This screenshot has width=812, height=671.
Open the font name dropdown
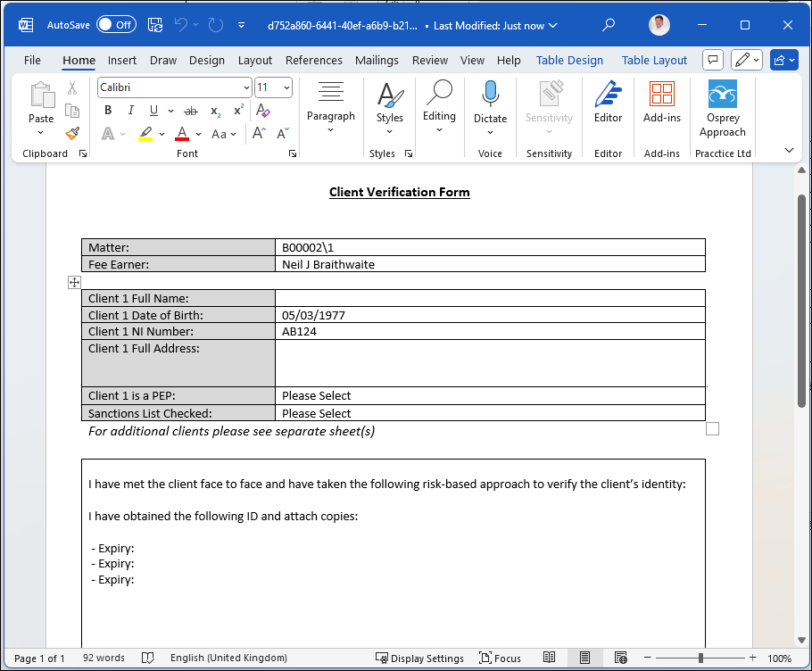click(x=246, y=87)
